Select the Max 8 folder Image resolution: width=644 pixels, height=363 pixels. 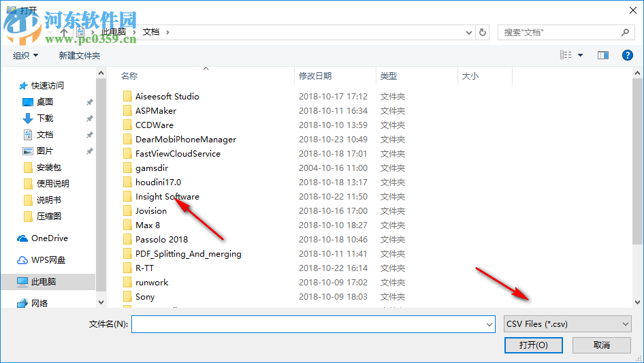point(148,225)
